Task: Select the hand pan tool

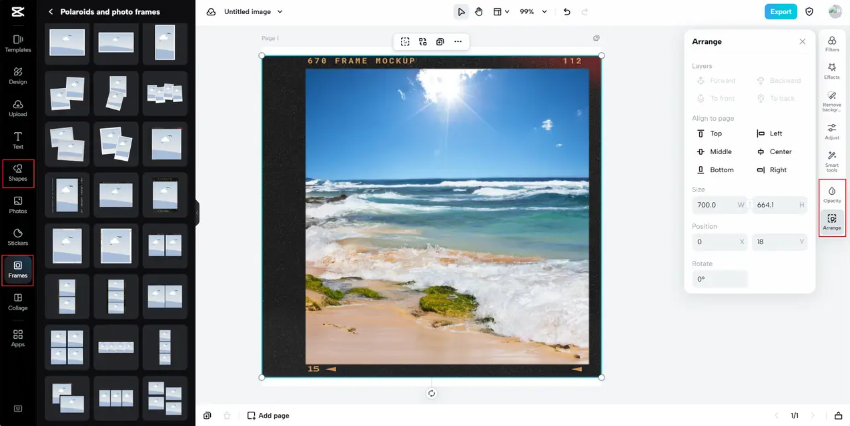Action: pyautogui.click(x=479, y=11)
